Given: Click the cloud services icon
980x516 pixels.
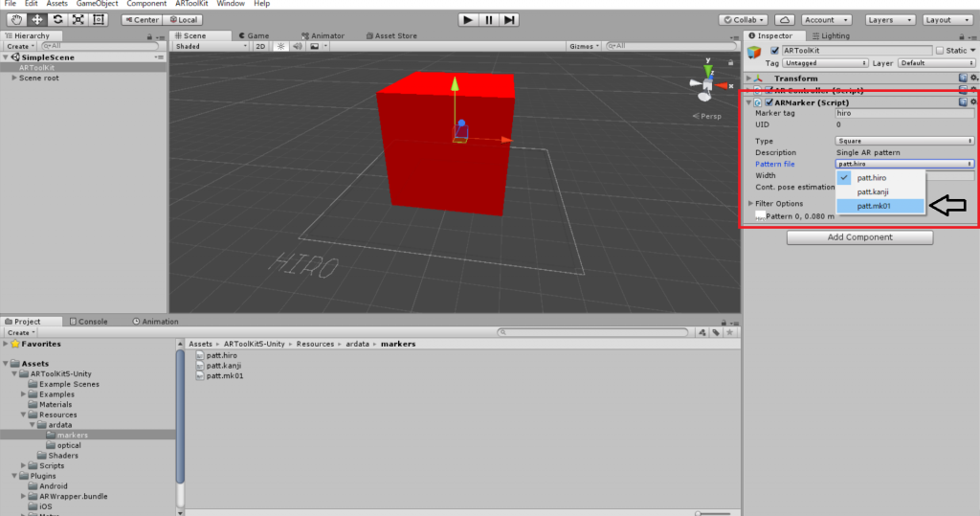Looking at the screenshot, I should pyautogui.click(x=784, y=19).
